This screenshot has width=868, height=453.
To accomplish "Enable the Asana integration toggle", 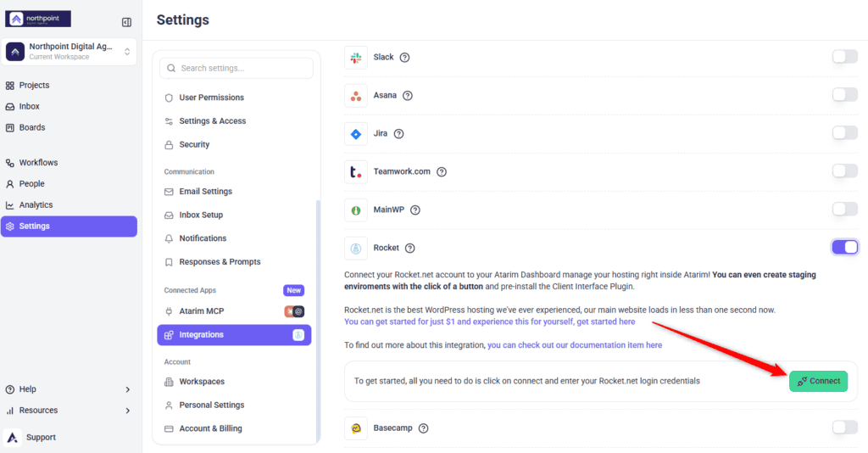I will coord(845,95).
